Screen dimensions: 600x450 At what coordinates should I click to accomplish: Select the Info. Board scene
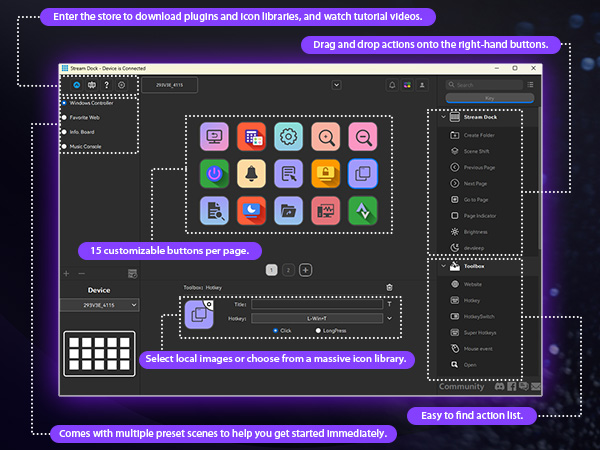pyautogui.click(x=78, y=132)
